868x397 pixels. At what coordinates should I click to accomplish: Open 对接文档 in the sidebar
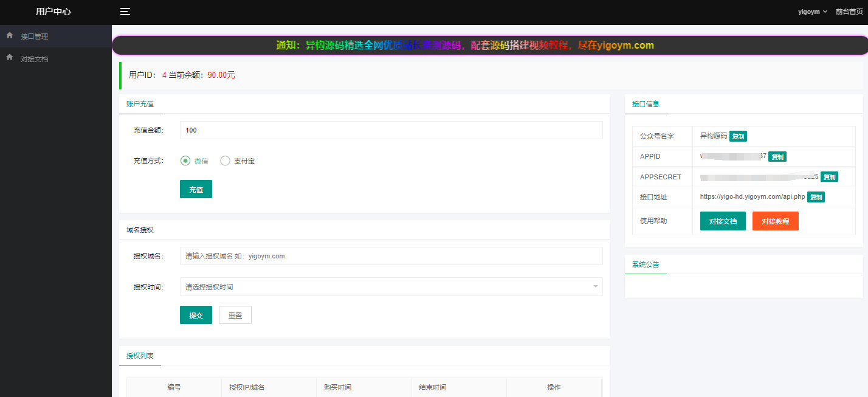tap(34, 59)
